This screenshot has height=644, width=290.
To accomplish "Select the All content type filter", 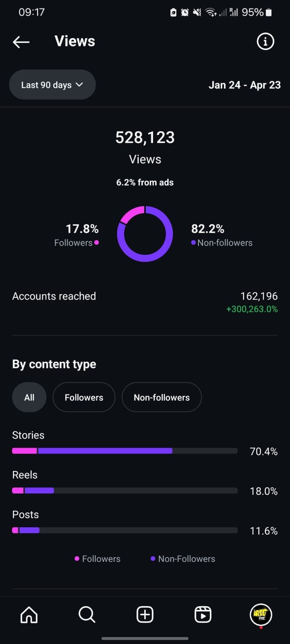I will click(x=29, y=397).
